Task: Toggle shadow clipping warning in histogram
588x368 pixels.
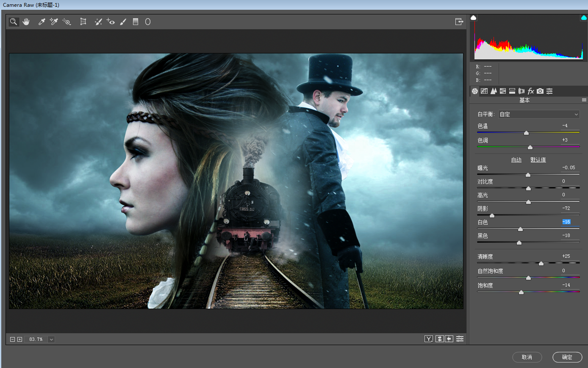Action: [474, 18]
